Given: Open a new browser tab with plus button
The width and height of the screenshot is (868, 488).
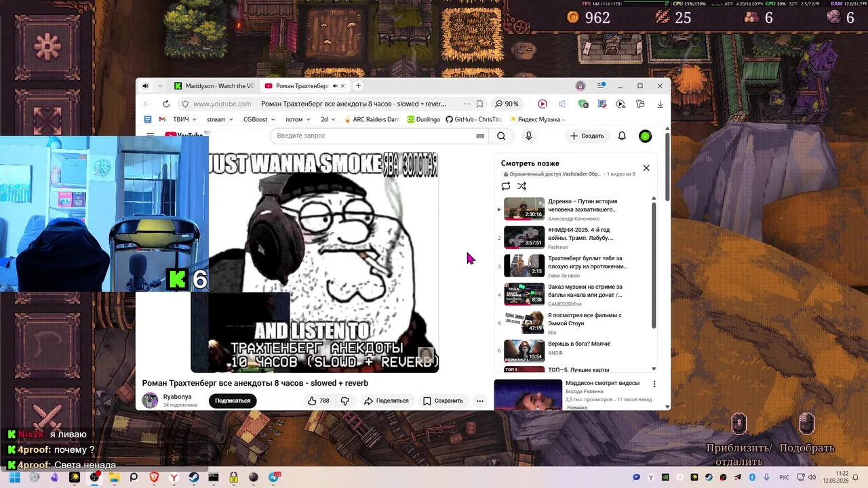Looking at the screenshot, I should (x=358, y=85).
